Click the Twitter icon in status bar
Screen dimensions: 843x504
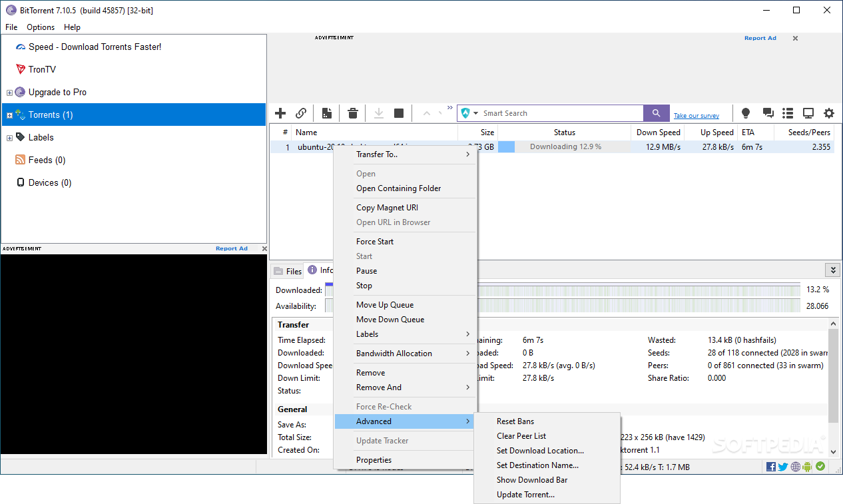coord(783,467)
